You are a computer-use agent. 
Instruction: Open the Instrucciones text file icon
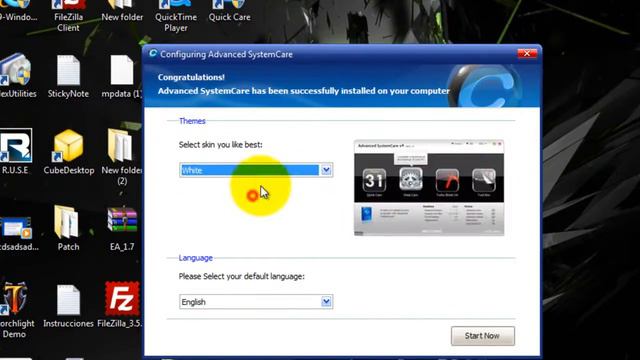(68, 306)
